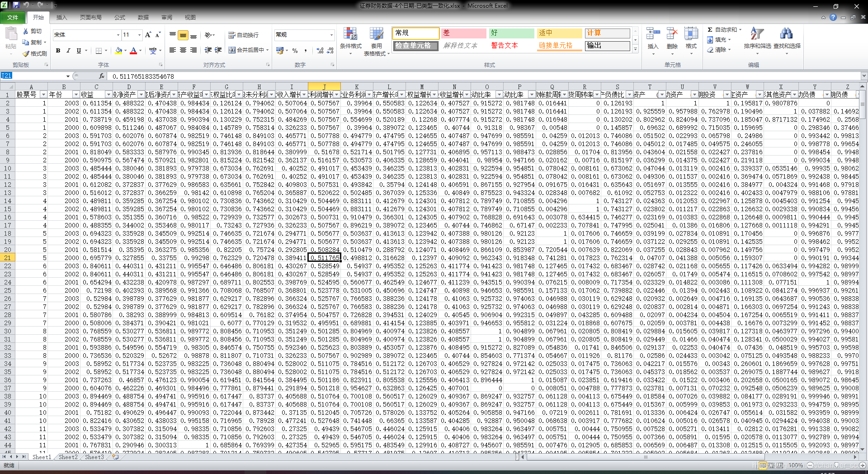This screenshot has width=868, height=474.
Task: Apply accounting number format icon
Action: coord(280,50)
